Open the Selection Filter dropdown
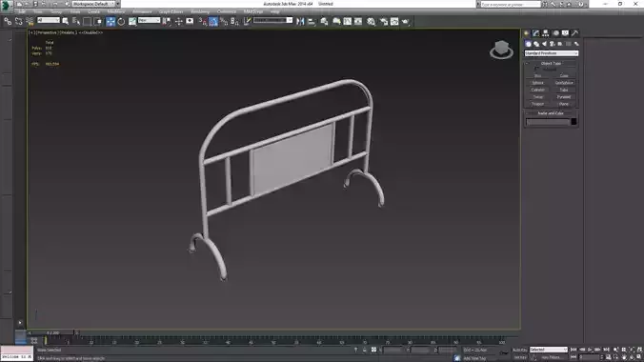 [x=49, y=20]
